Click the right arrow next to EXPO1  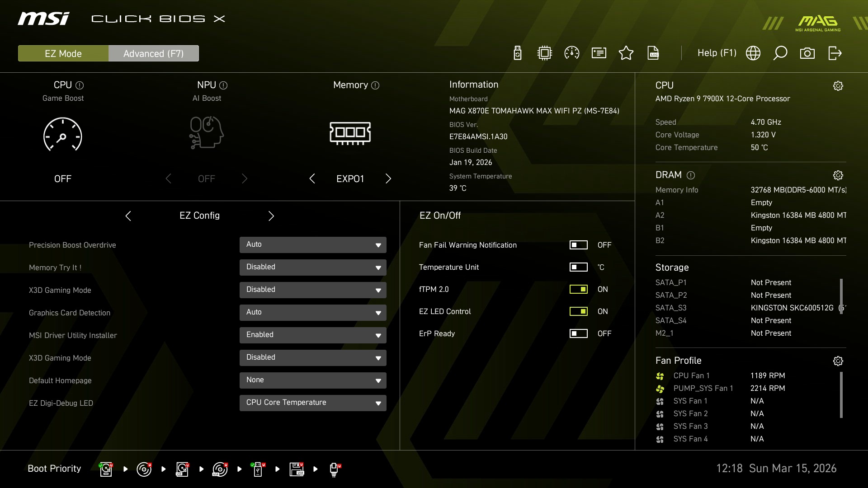388,179
